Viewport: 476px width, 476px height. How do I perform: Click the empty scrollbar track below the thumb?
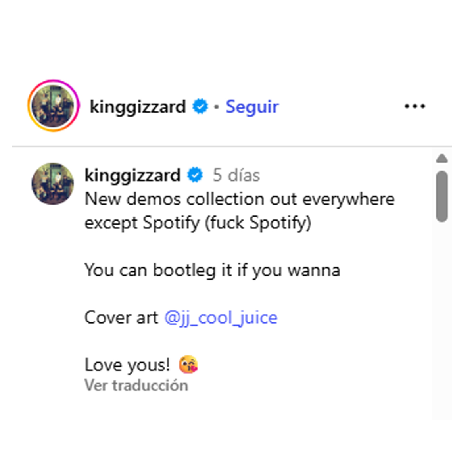click(441, 317)
